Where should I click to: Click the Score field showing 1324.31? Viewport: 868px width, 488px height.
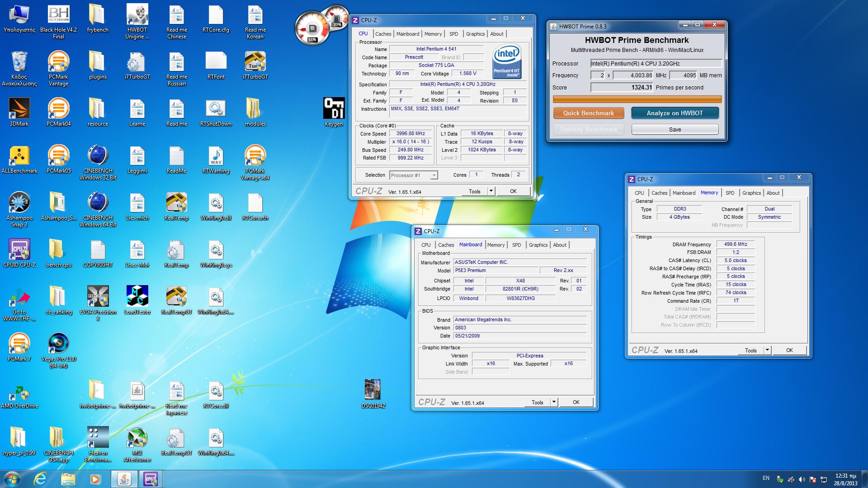tap(622, 88)
